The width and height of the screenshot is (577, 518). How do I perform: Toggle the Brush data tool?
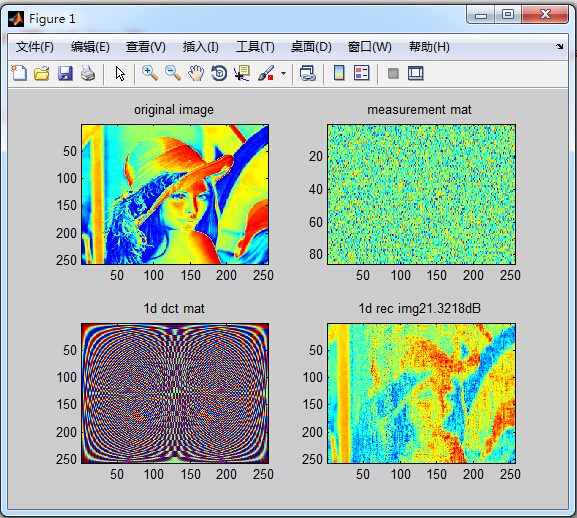pos(266,73)
